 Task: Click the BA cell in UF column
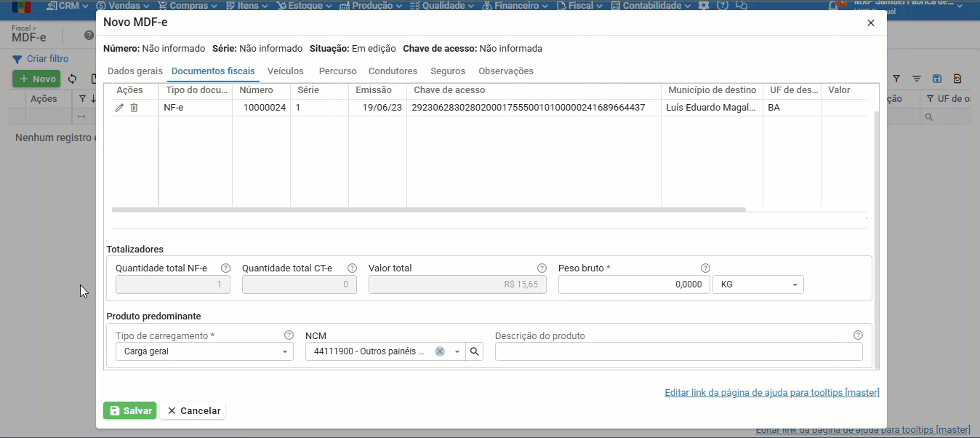(792, 108)
